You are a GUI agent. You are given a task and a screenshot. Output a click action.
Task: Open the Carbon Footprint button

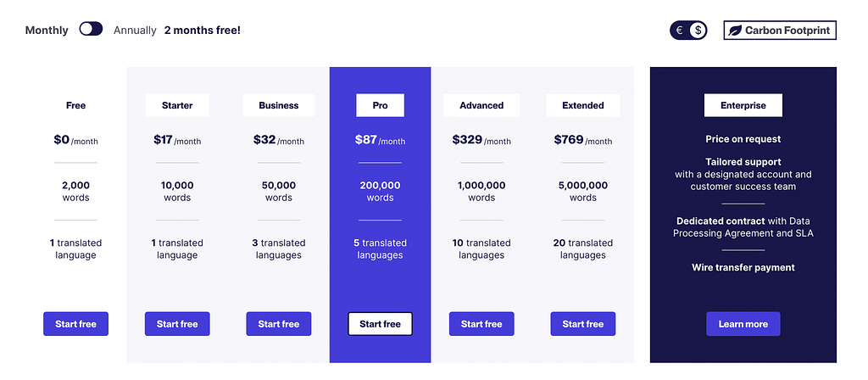click(x=780, y=31)
